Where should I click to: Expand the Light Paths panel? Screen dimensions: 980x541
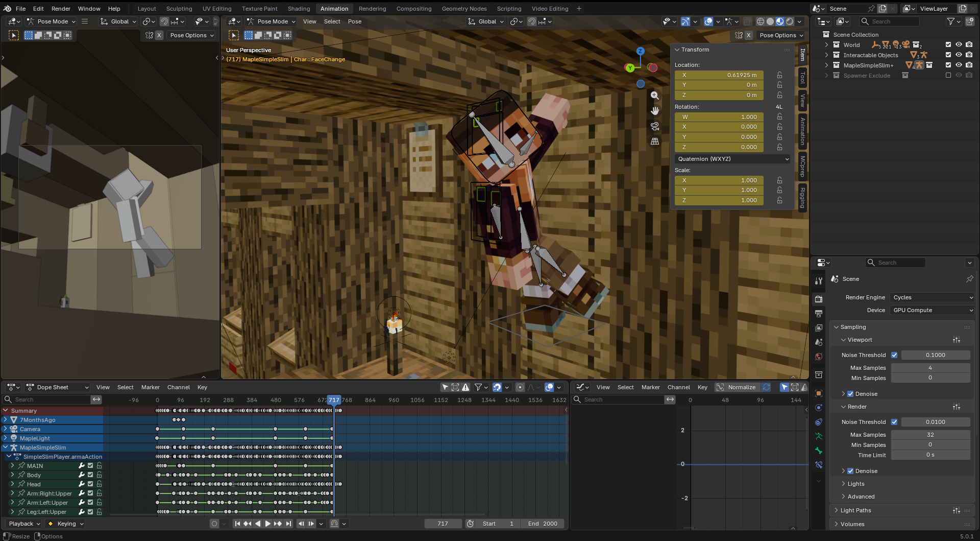[x=855, y=510]
